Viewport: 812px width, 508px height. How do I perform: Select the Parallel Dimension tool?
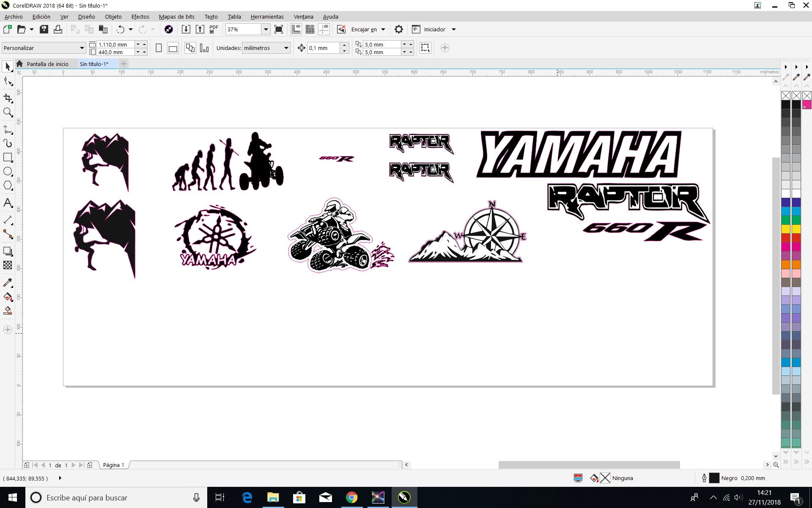tap(8, 220)
